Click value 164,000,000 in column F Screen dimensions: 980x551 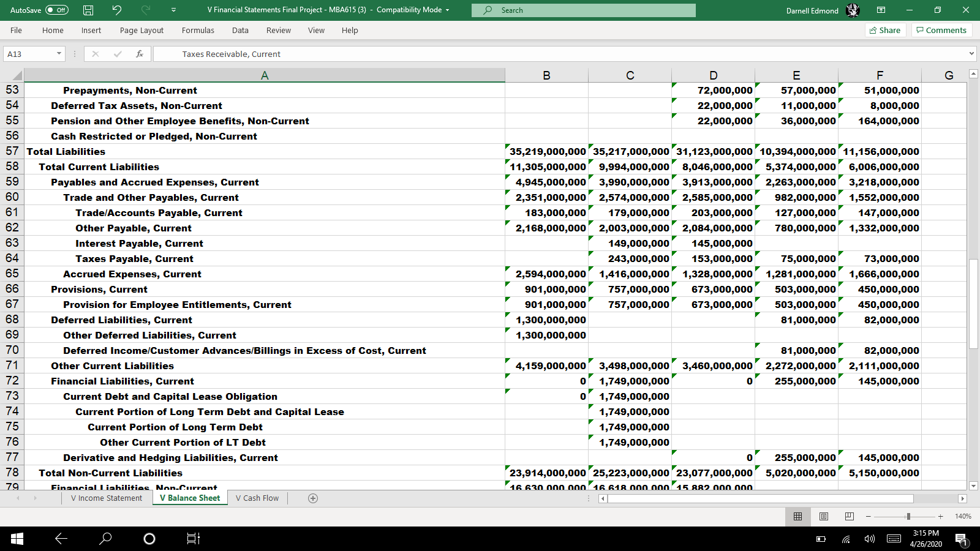[880, 121]
